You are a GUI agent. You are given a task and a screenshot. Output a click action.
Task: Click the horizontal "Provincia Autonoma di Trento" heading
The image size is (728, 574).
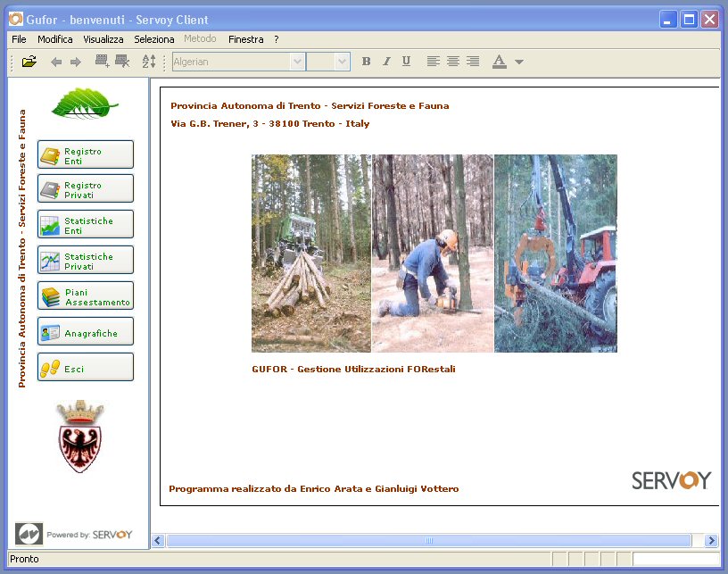310,106
